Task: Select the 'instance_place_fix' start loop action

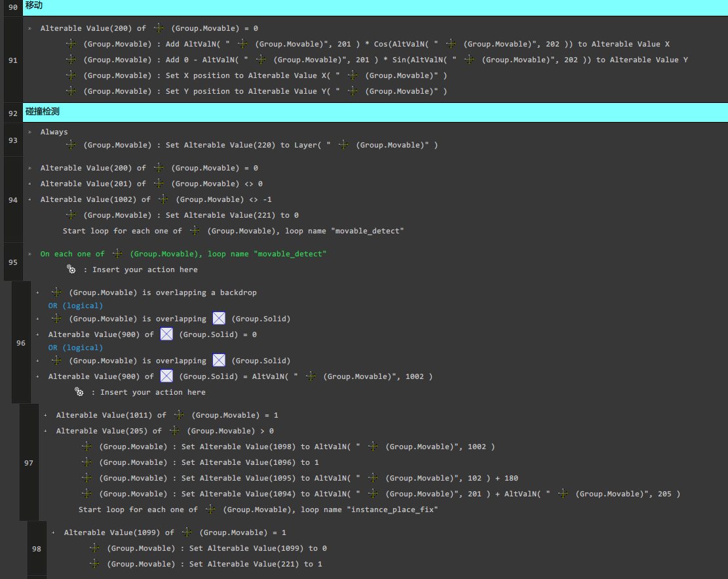Action: pos(258,509)
